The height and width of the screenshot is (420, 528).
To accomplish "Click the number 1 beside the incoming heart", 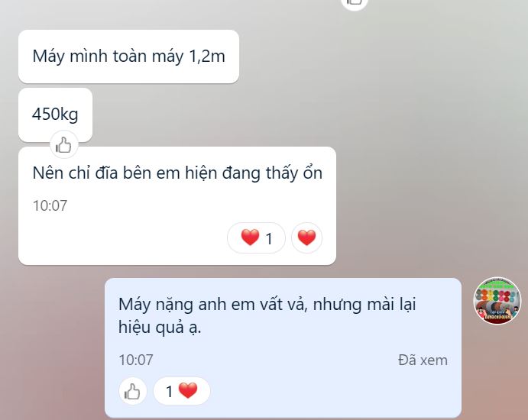I will [x=269, y=239].
